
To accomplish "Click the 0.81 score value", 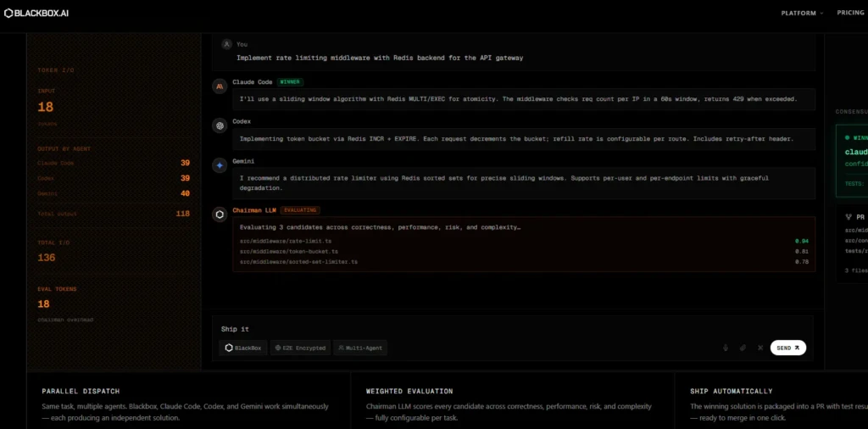I will pos(802,251).
